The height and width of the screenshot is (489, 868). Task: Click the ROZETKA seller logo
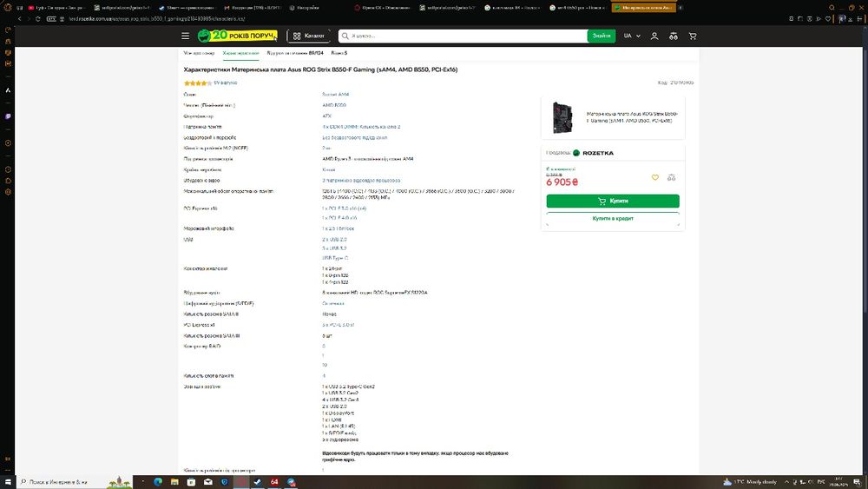[x=594, y=153]
